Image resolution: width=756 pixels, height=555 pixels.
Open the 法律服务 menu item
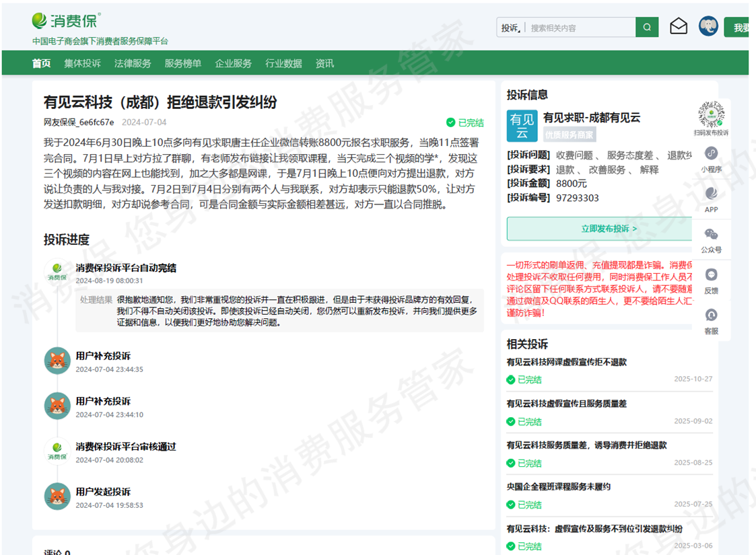[x=133, y=63]
